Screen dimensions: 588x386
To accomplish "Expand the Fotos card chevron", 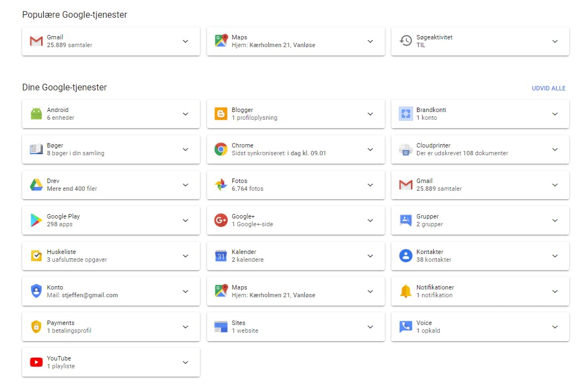I will click(x=370, y=185).
